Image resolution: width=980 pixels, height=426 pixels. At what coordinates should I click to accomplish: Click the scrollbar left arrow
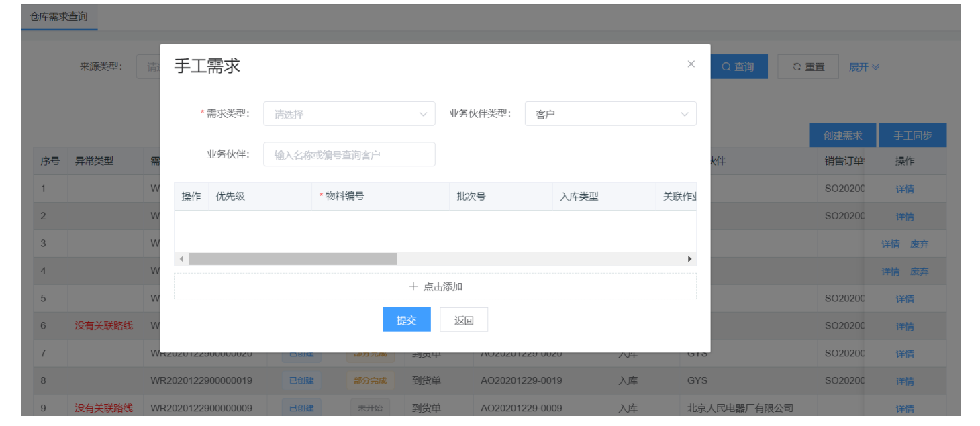(181, 259)
